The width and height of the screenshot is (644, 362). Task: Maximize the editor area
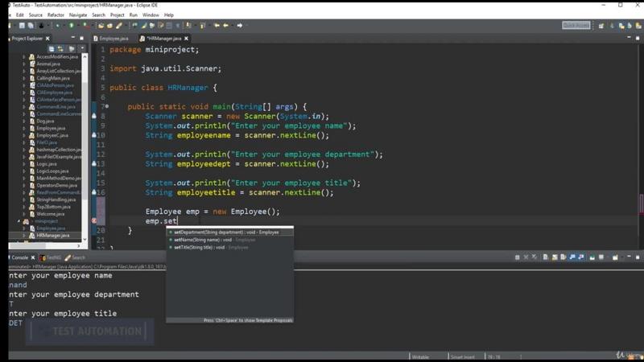coord(638,38)
